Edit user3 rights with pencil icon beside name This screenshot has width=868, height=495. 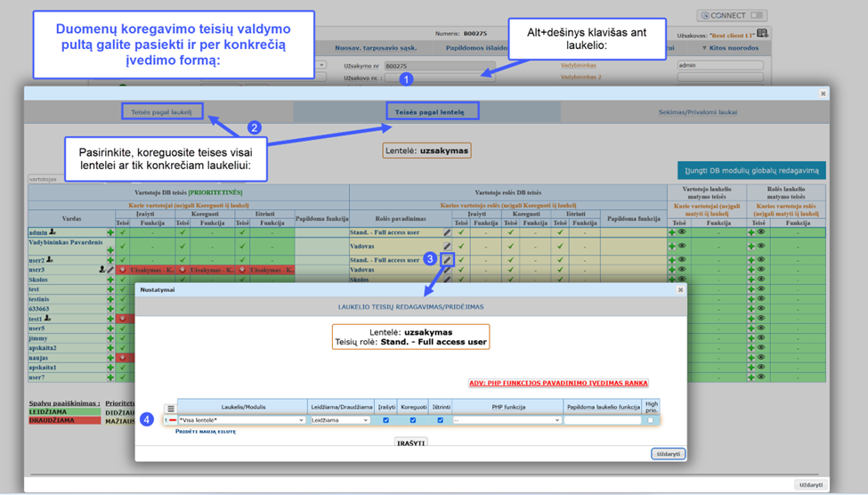pos(110,270)
